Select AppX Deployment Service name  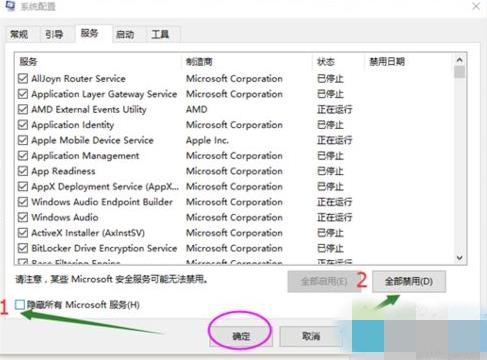pos(105,187)
